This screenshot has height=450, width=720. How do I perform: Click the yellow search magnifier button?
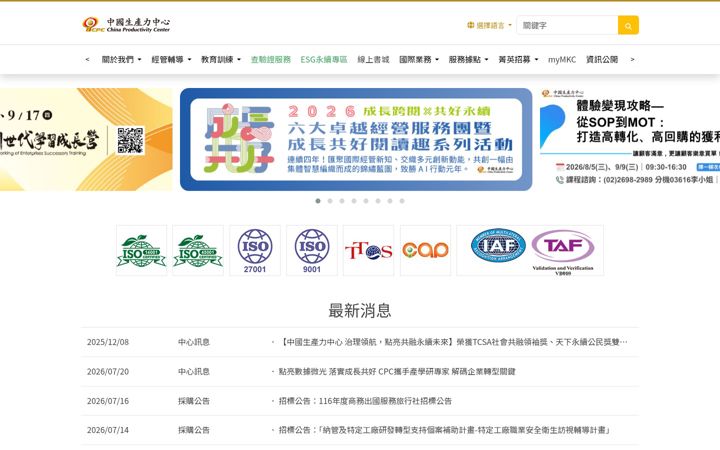tap(628, 25)
